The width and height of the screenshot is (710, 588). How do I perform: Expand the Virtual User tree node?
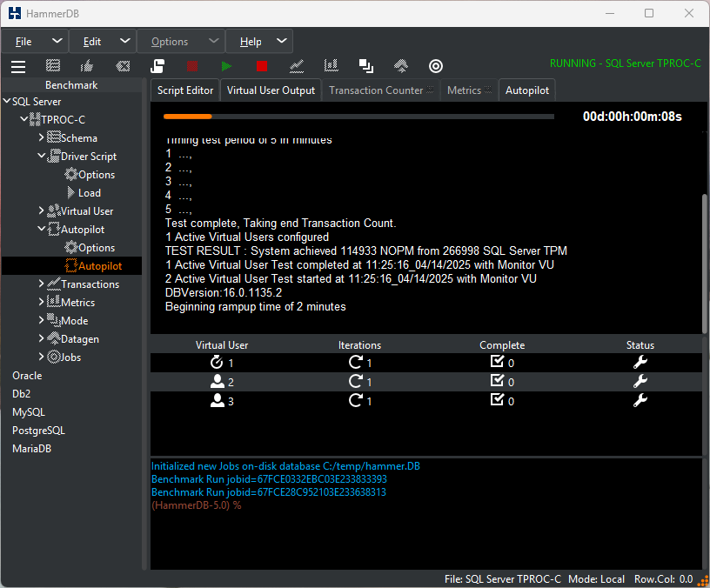[42, 210]
